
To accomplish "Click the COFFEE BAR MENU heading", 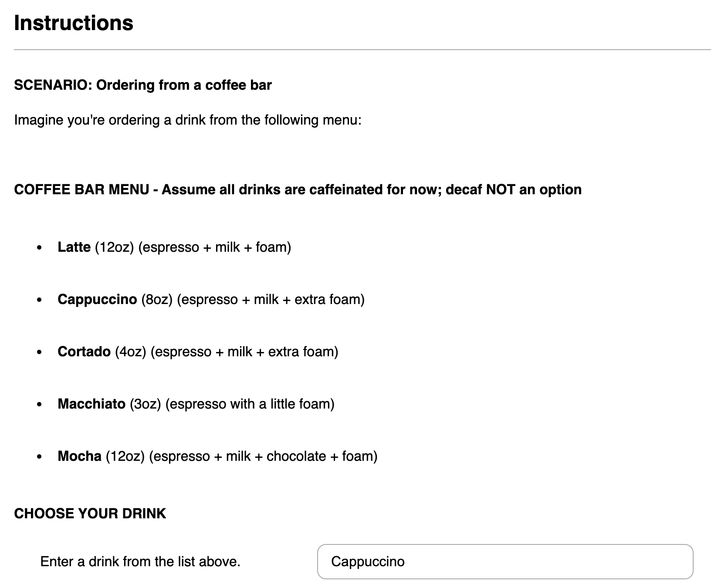I will point(298,189).
